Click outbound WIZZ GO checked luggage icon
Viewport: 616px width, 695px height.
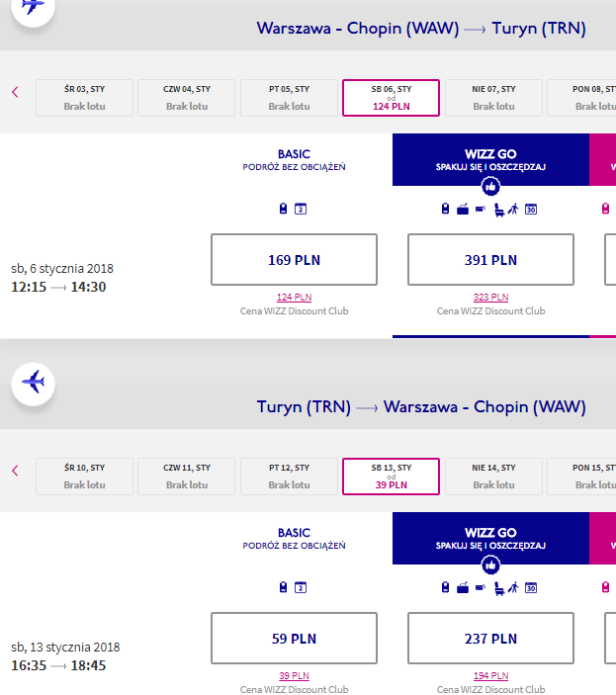coord(481,209)
